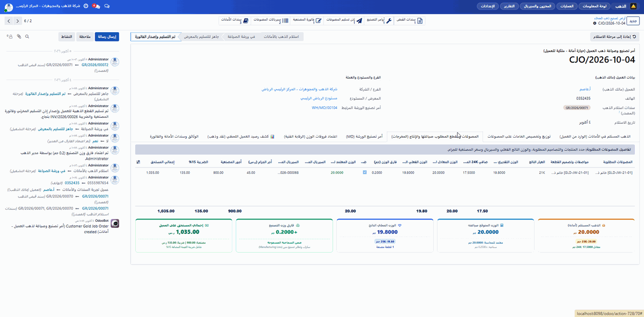
Task: Click the جديد (New) button
Action: 633,21
